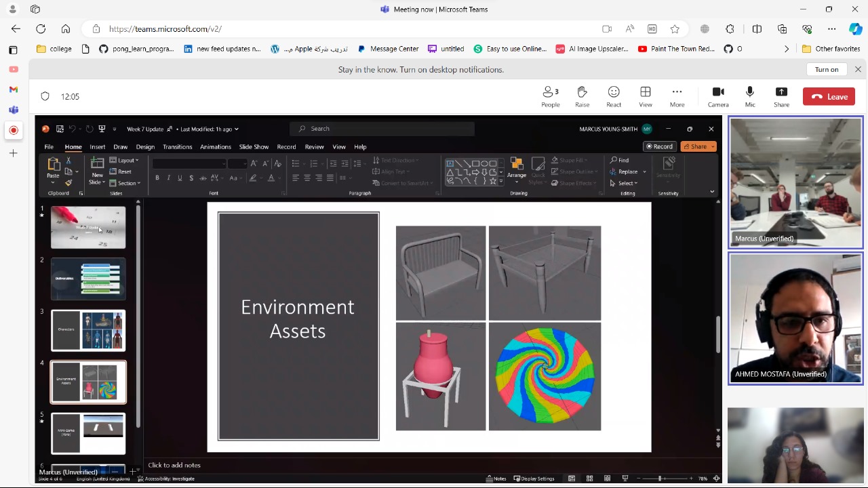The height and width of the screenshot is (488, 868).
Task: Dismiss the notifications banner
Action: (858, 70)
